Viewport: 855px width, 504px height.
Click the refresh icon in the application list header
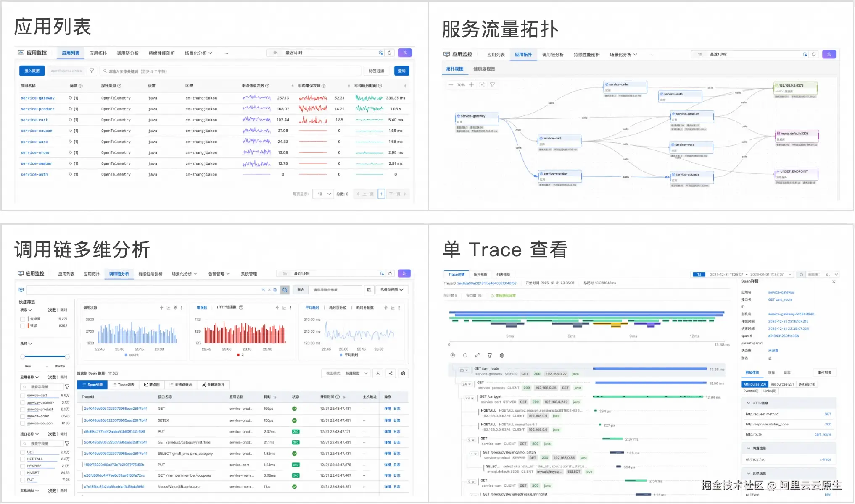tap(390, 53)
